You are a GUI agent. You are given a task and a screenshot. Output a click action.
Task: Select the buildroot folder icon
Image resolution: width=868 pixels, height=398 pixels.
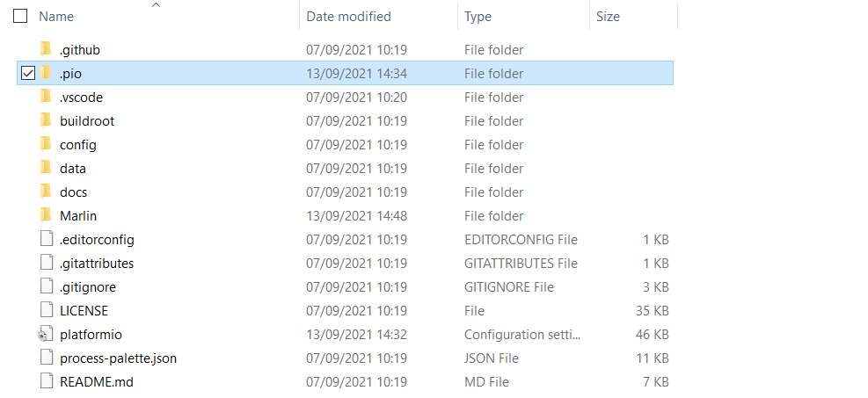point(46,121)
